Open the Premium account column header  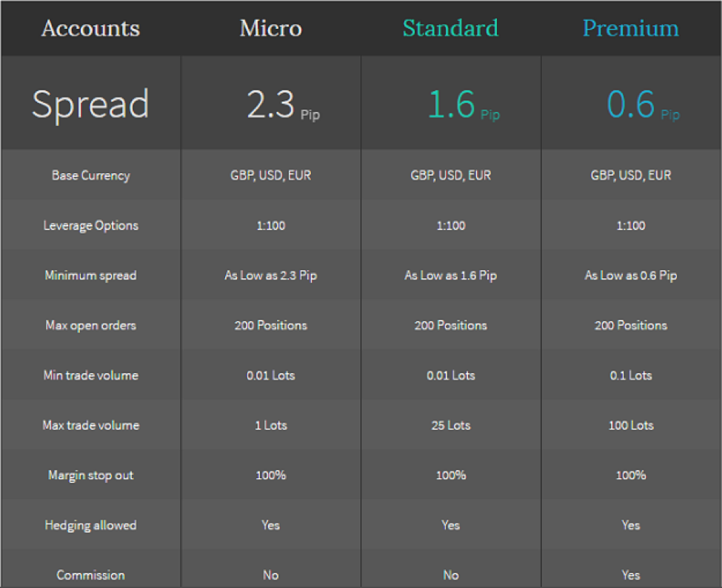coord(631,28)
